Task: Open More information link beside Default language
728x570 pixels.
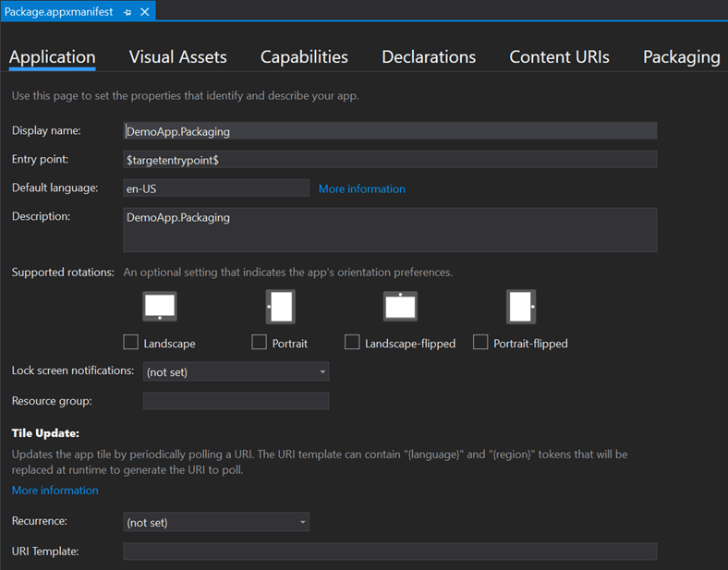Action: point(361,188)
